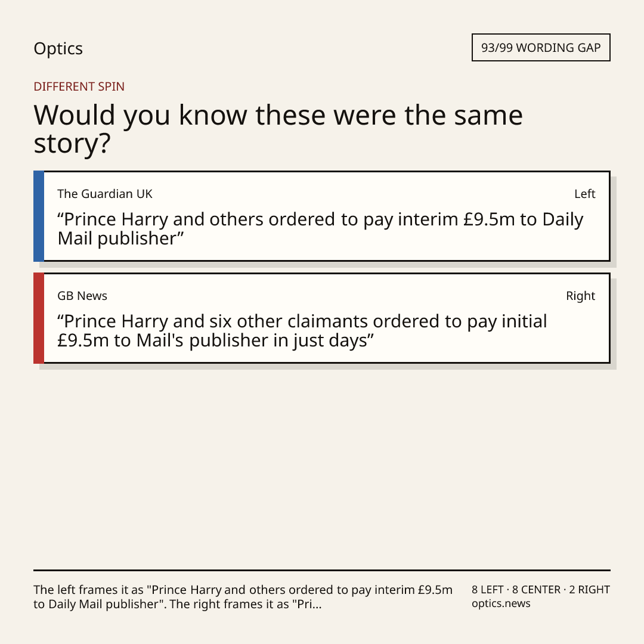Image resolution: width=644 pixels, height=644 pixels.
Task: Click the Optics logo text
Action: [x=58, y=48]
